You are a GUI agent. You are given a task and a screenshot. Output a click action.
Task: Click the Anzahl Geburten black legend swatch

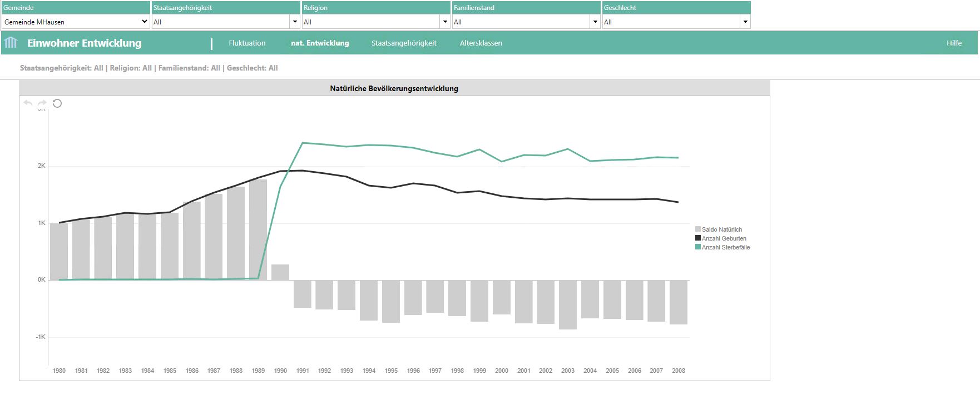(698, 238)
